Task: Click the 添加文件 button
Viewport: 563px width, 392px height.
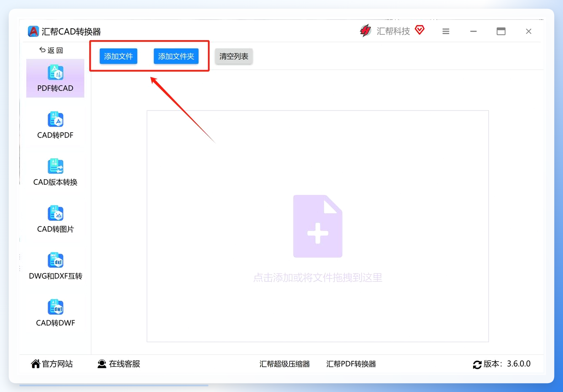Action: 119,56
